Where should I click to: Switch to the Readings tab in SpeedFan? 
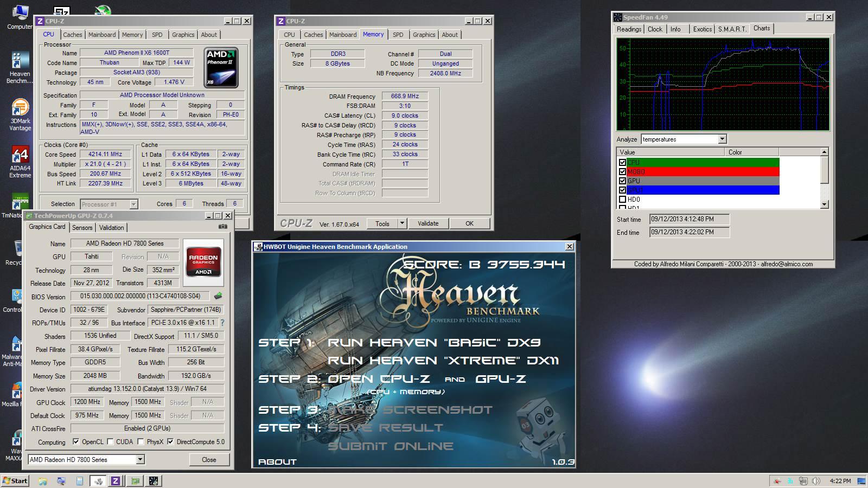(x=629, y=29)
